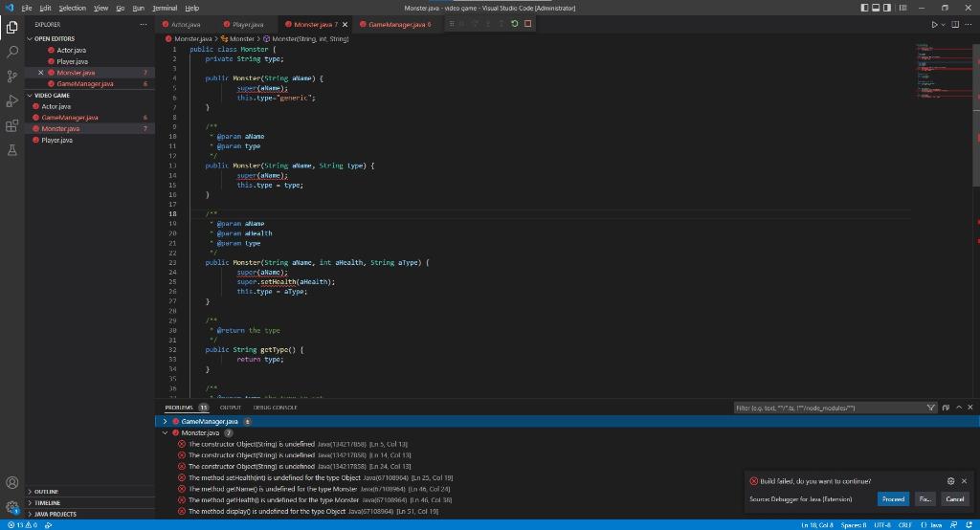Expand the Outline section
The image size is (980, 530).
coord(89,492)
